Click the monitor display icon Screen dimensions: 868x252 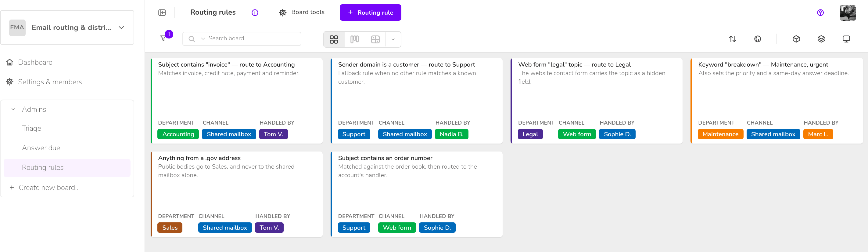click(x=846, y=39)
